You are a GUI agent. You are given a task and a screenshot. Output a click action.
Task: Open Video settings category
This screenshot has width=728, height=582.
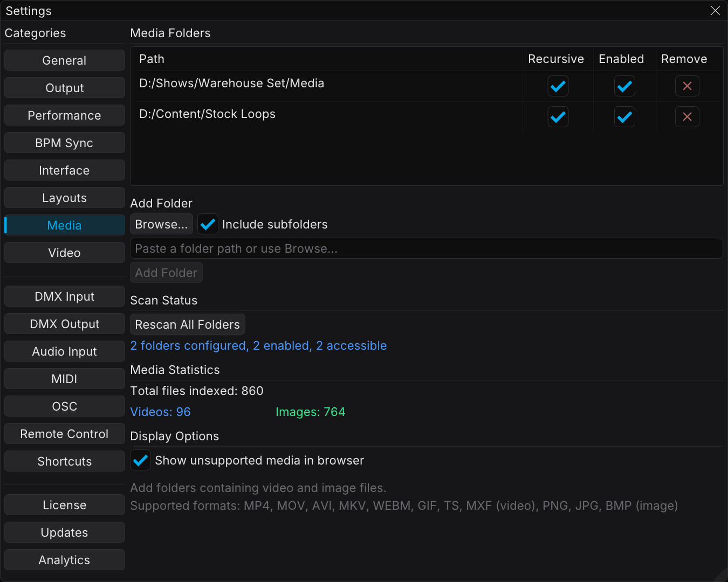click(65, 253)
